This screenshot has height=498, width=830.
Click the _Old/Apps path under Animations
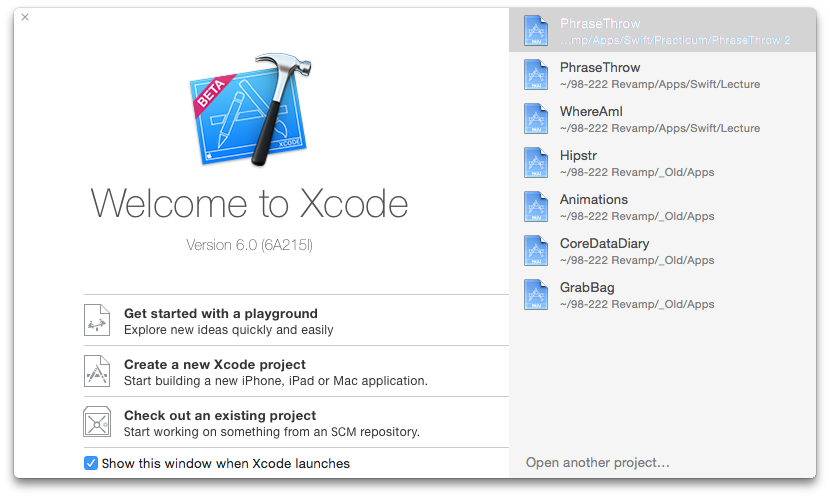(x=637, y=216)
